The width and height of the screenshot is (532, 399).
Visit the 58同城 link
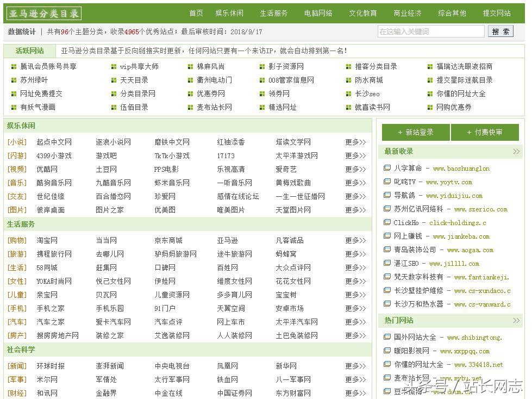47,267
